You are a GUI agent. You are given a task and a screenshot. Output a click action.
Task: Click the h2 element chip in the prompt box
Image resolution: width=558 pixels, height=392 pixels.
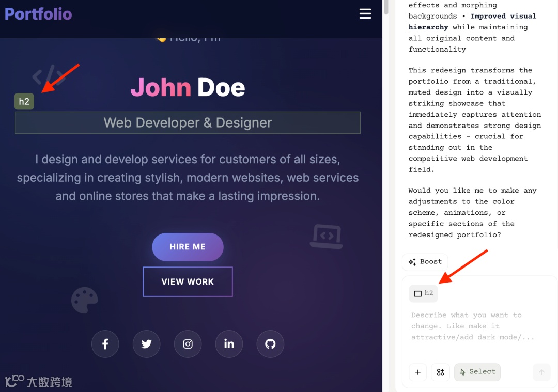click(x=423, y=293)
